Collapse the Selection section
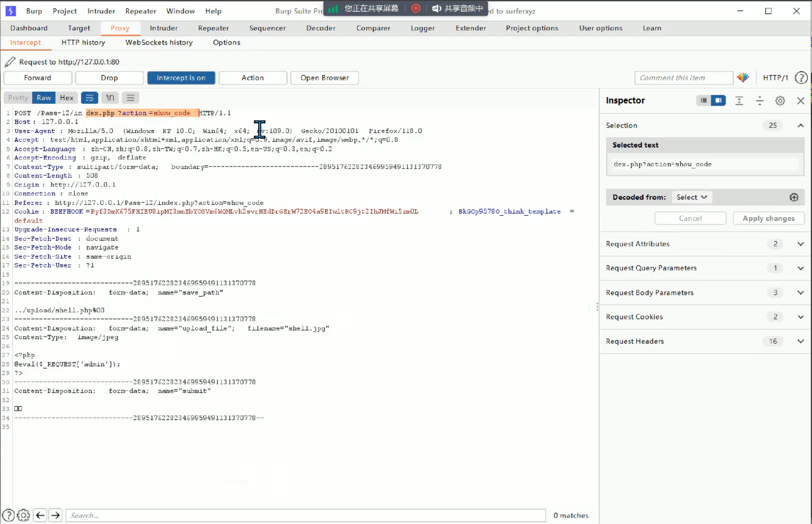This screenshot has width=812, height=524. 800,126
